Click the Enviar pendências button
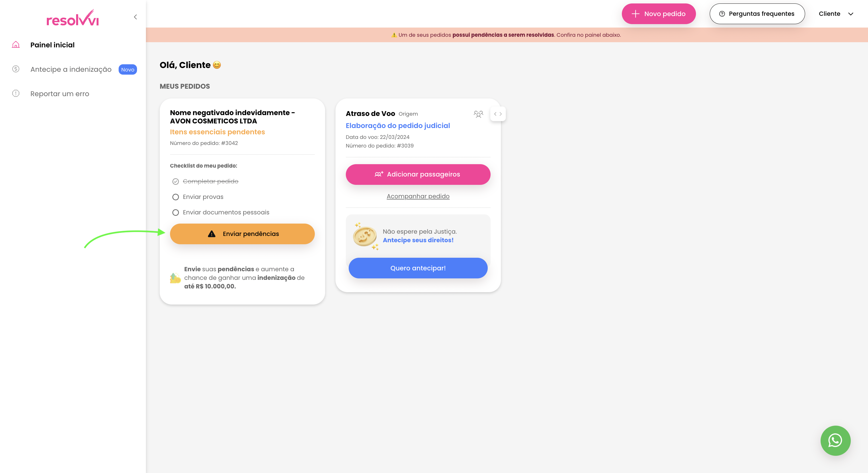 click(242, 234)
